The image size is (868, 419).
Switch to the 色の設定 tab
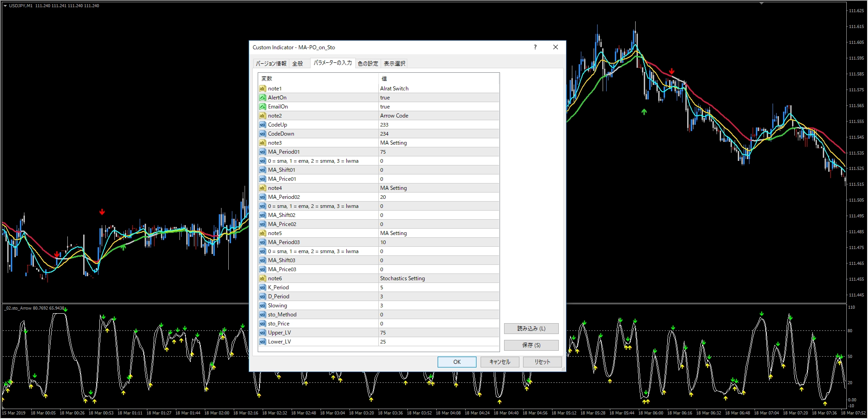pos(368,64)
